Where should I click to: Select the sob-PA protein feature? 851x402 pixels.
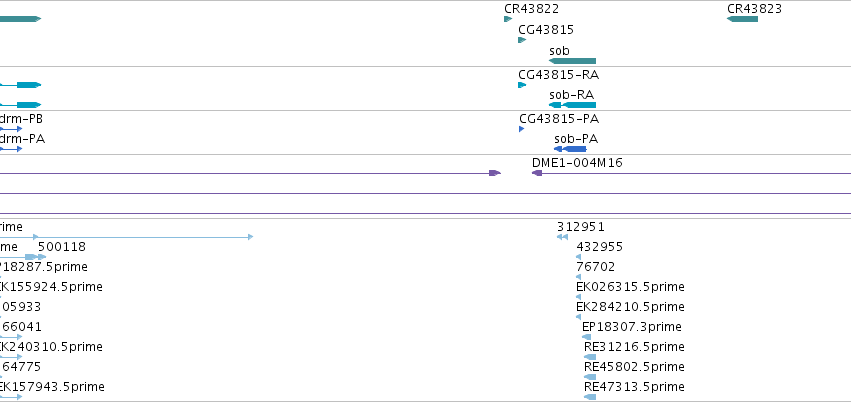(x=570, y=149)
